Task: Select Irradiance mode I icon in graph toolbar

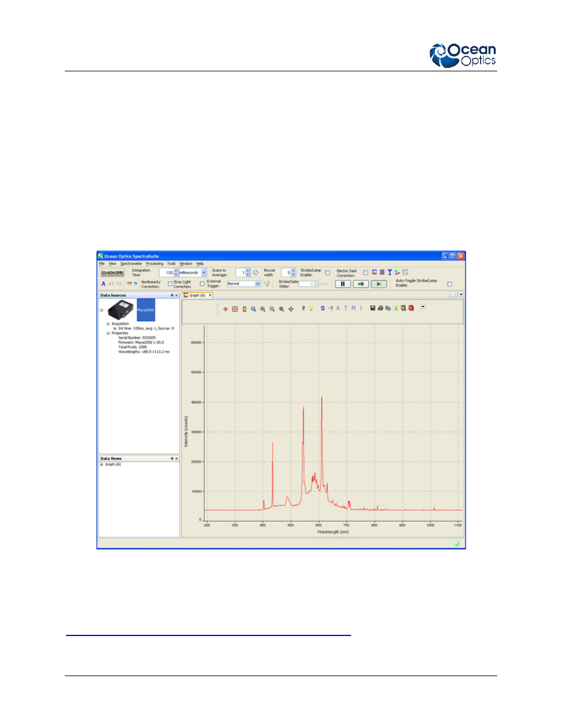Action: pyautogui.click(x=361, y=308)
